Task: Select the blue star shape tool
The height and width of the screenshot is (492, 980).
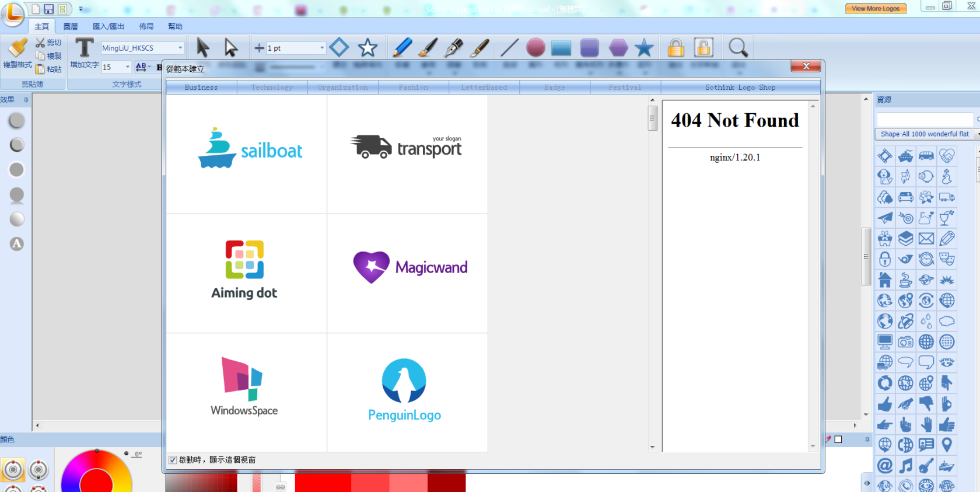Action: coord(644,48)
